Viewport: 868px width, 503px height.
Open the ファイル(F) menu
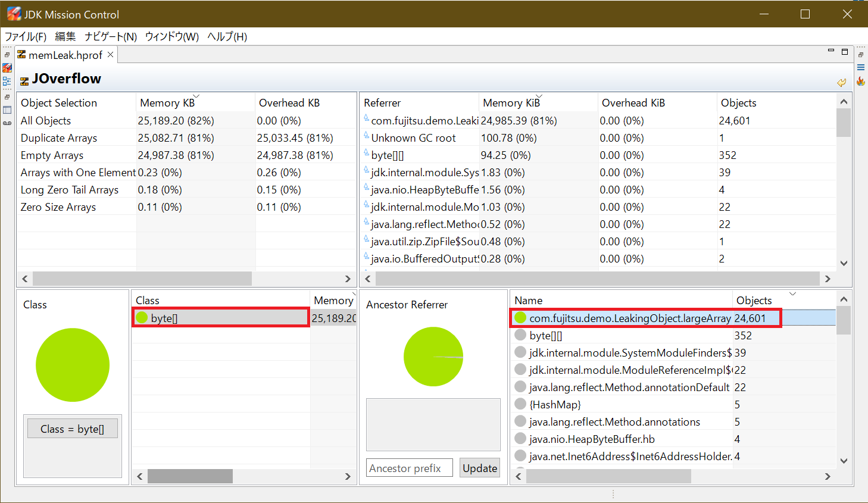pos(26,37)
